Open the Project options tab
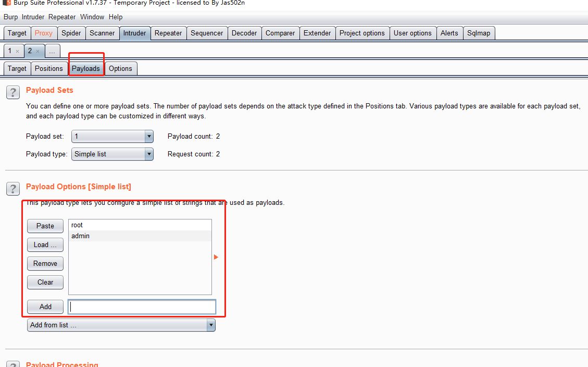This screenshot has width=588, height=367. click(x=362, y=33)
